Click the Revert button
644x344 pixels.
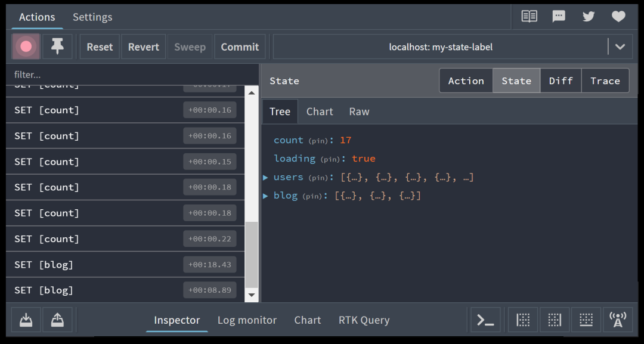144,47
